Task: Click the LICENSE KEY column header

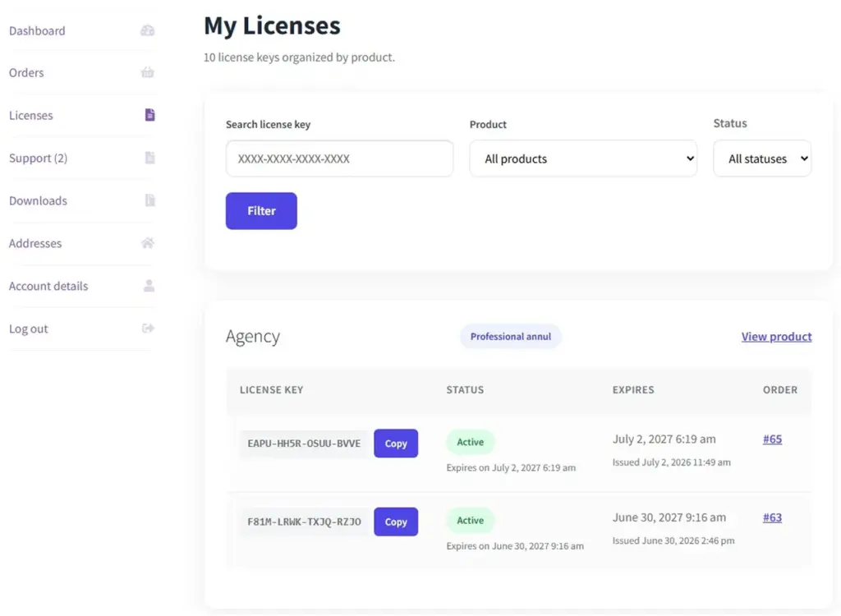Action: 271,390
